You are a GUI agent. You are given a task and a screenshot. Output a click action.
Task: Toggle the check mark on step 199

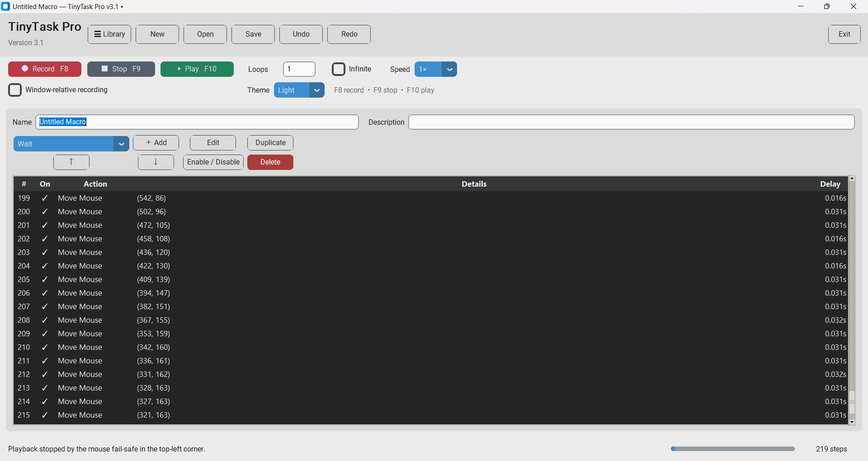pos(45,198)
